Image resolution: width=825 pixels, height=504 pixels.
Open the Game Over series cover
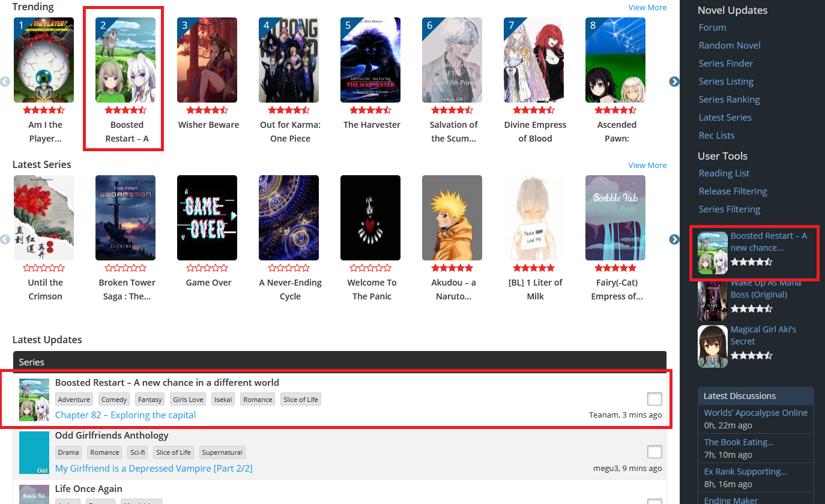pyautogui.click(x=207, y=217)
